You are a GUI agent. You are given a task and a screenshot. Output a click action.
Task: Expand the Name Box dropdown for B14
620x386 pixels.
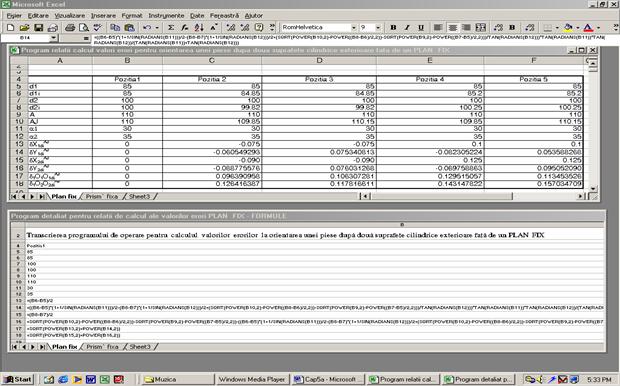click(53, 38)
